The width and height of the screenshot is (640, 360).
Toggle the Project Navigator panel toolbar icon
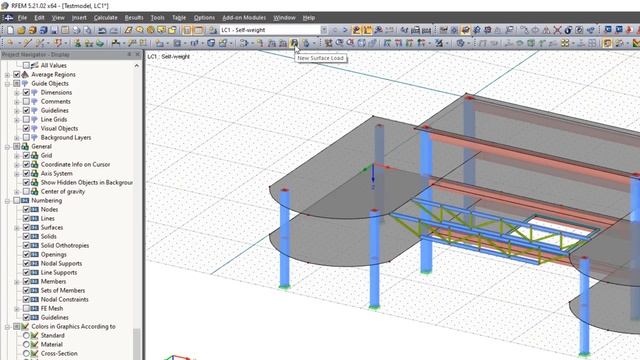(187, 30)
